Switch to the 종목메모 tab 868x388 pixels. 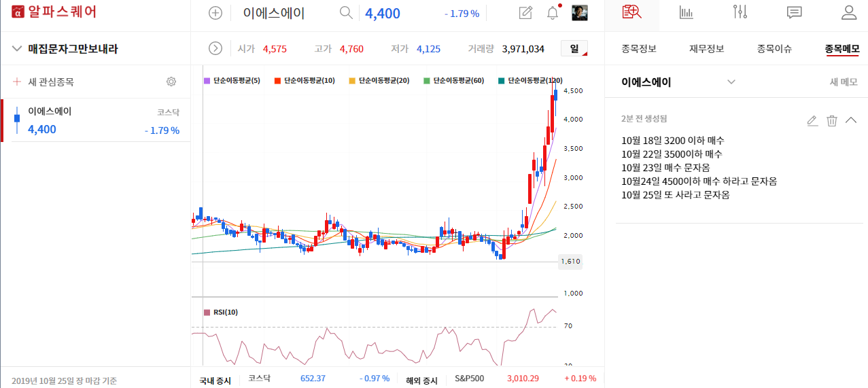[x=842, y=49]
